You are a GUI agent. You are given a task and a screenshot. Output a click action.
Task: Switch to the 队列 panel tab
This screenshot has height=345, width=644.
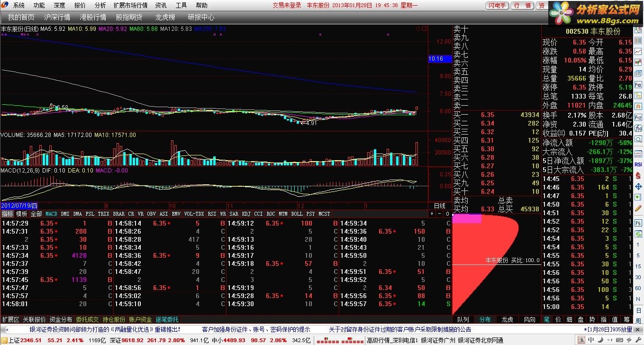point(463,319)
